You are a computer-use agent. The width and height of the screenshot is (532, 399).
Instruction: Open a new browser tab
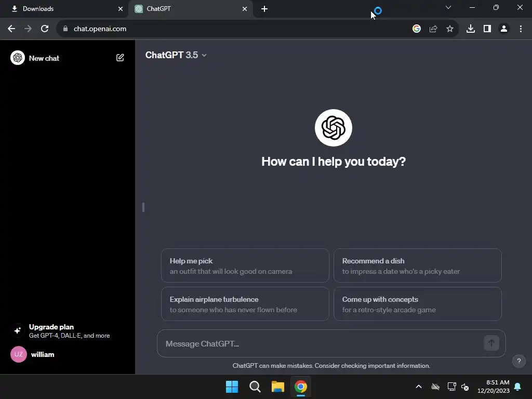[264, 9]
